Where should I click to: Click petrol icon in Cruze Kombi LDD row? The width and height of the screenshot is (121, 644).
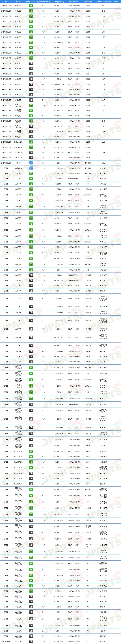pos(31,111)
